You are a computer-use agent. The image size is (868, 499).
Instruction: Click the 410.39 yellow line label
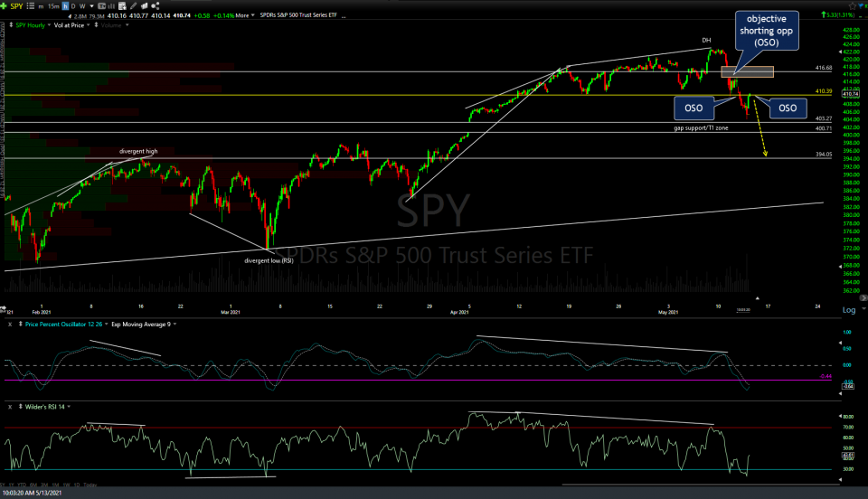coord(823,91)
